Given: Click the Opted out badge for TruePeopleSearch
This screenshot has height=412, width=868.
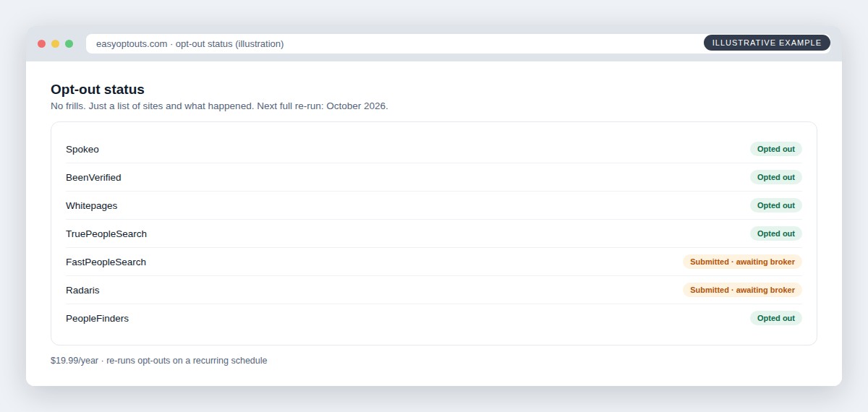Looking at the screenshot, I should [x=776, y=233].
